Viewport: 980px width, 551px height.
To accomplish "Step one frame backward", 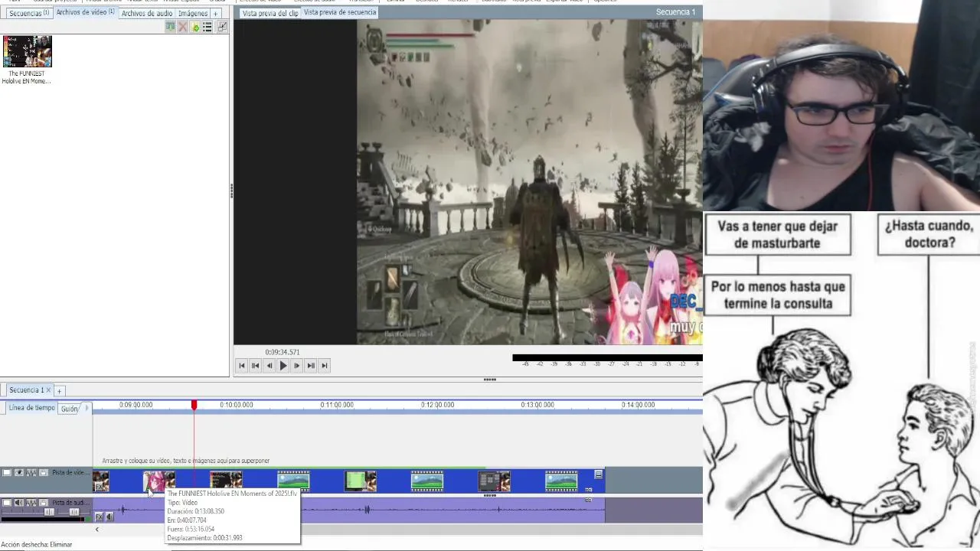I will point(269,366).
